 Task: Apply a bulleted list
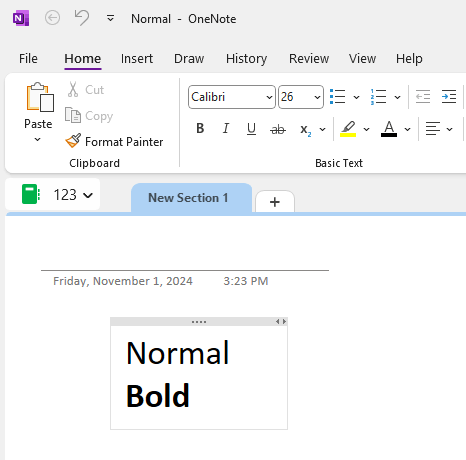pos(338,97)
